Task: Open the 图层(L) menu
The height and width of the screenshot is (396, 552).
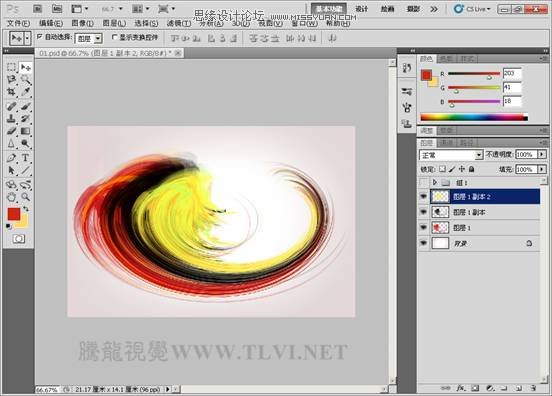Action: tap(114, 23)
